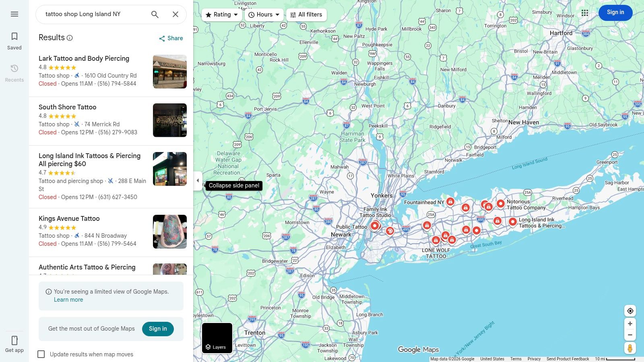Open the Lark Tattoo and Body Piercing thumbnail
The width and height of the screenshot is (644, 362).
click(169, 72)
